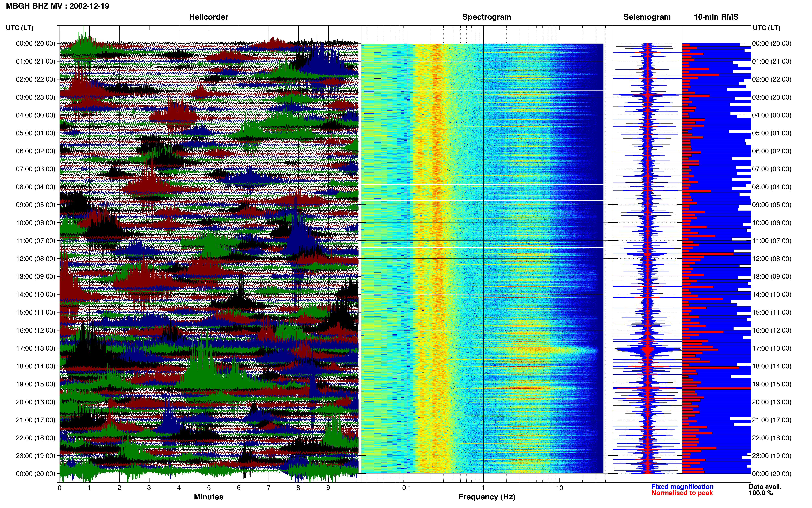
Task: Click the 'Fixed magnification' legend text
Action: pyautogui.click(x=682, y=486)
